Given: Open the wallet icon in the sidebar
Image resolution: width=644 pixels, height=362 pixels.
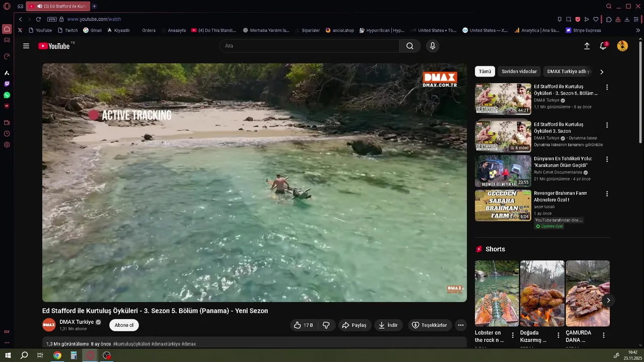Looking at the screenshot, I should (x=7, y=123).
